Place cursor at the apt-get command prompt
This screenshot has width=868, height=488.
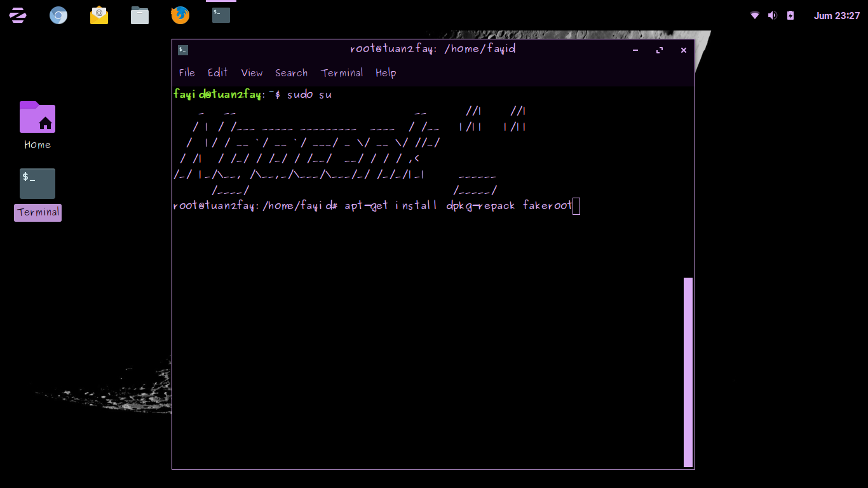coord(575,205)
